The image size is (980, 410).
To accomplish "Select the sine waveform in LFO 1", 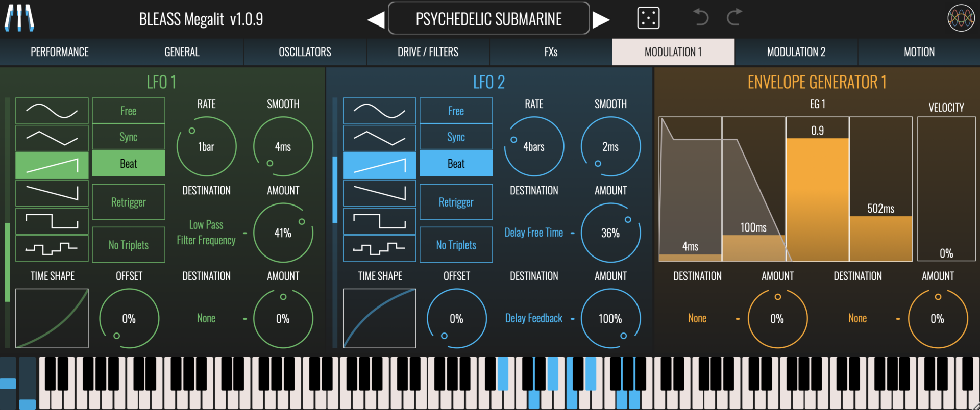I will pos(52,111).
